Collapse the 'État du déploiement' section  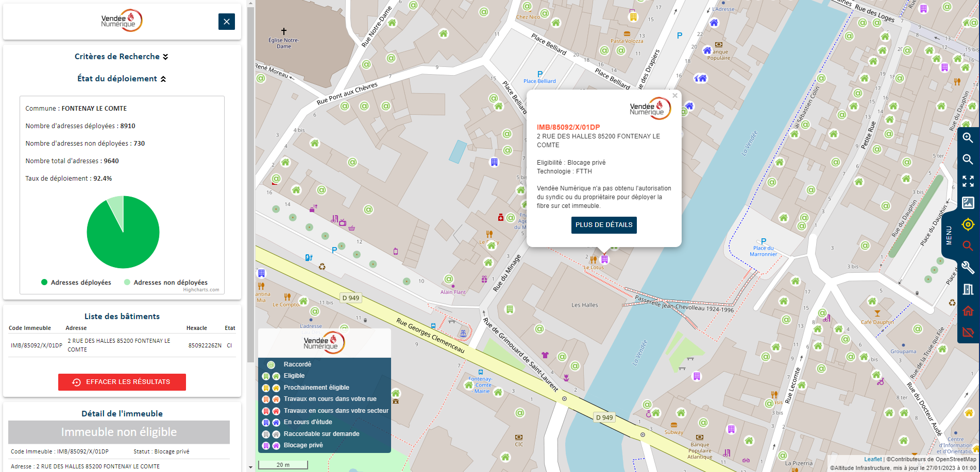(x=122, y=79)
